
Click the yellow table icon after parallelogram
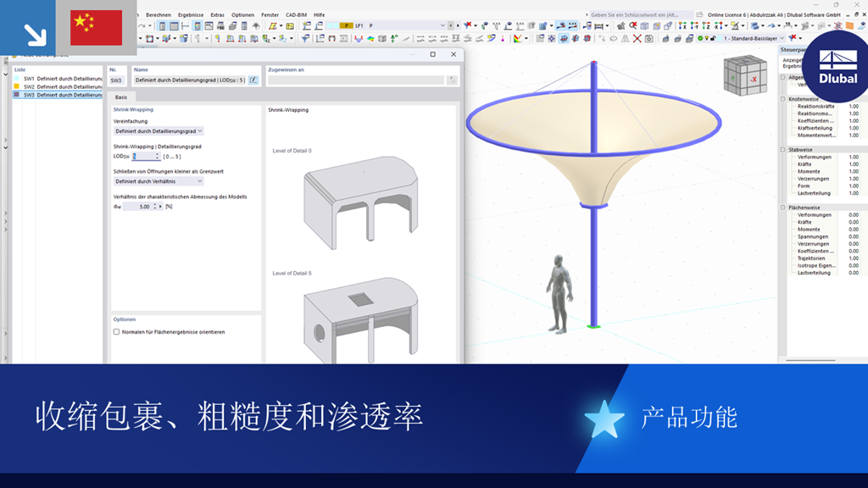point(290,25)
